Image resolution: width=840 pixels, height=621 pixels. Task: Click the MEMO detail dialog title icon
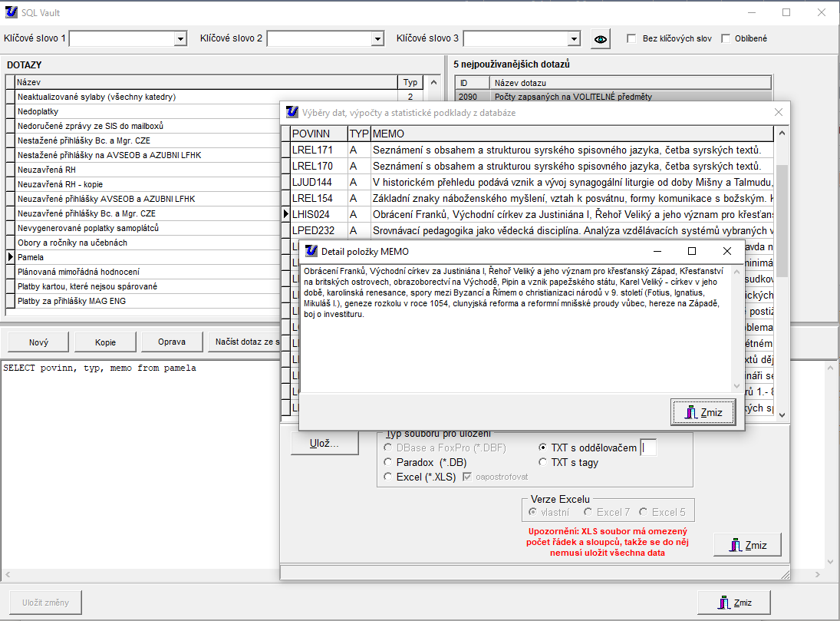(x=311, y=251)
